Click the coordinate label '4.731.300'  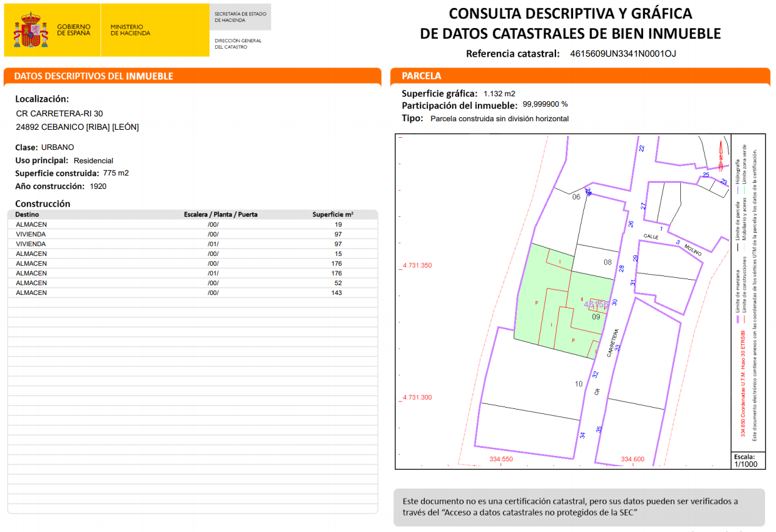pyautogui.click(x=417, y=397)
